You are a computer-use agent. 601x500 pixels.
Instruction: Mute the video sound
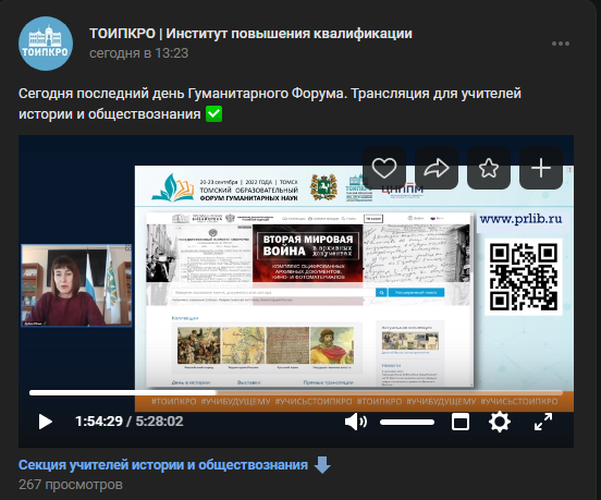click(x=356, y=422)
